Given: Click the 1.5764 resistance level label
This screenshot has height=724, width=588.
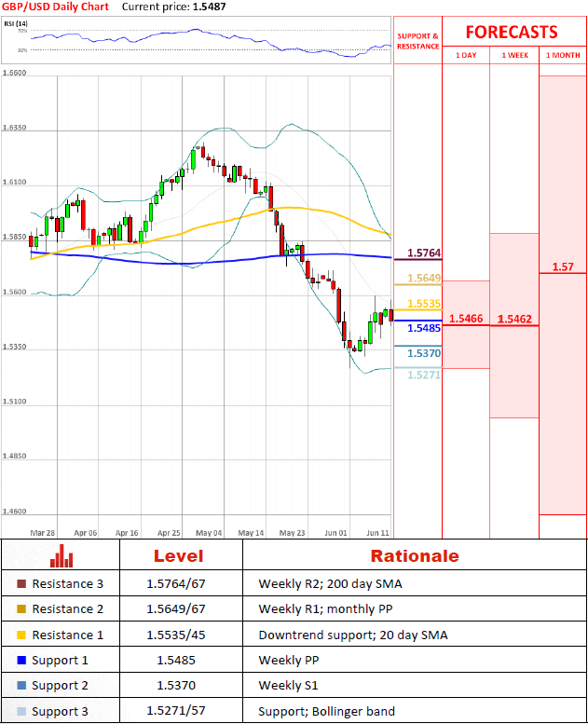Looking at the screenshot, I should tap(424, 253).
